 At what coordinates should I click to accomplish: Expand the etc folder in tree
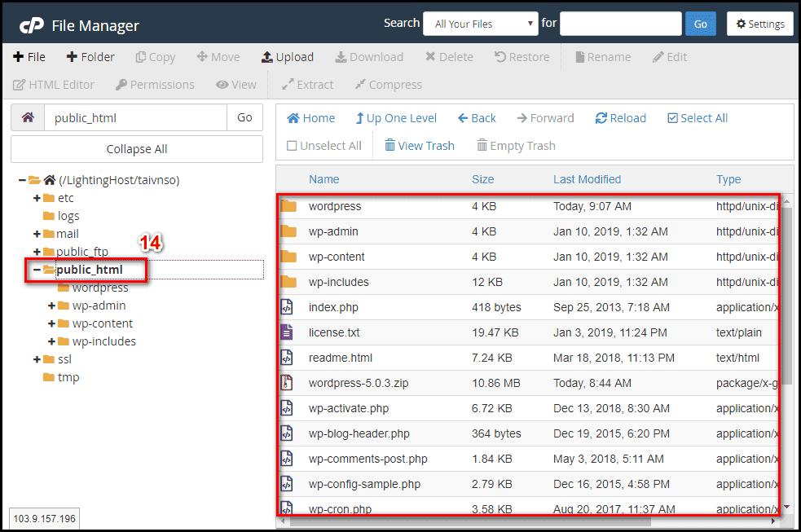pos(37,198)
